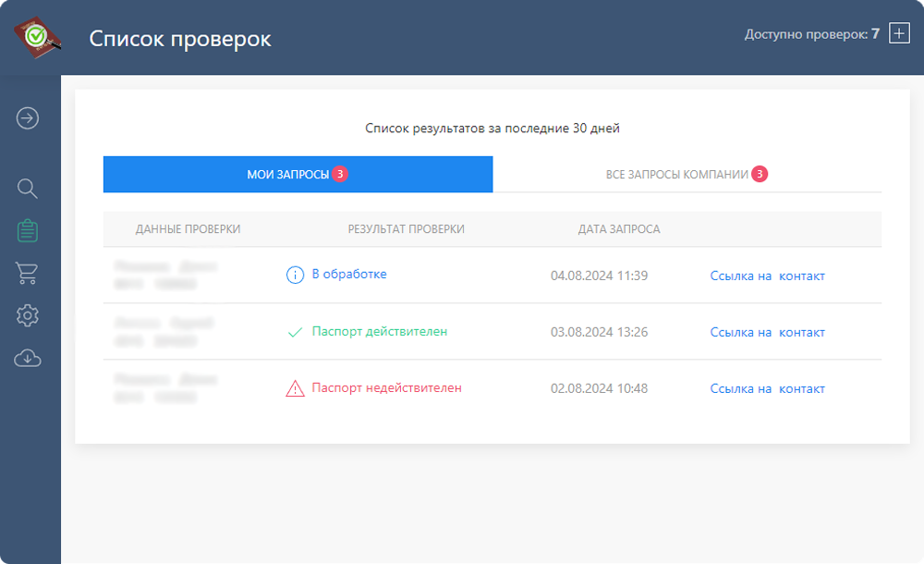Expand the sidebar with the arrow icon

tap(28, 118)
